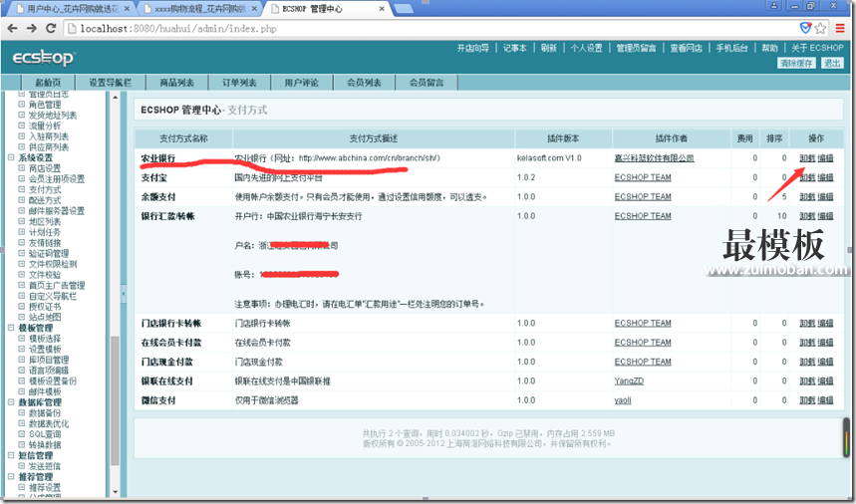The image size is (856, 504).
Task: Open 数据备份 in the sidebar
Action: pos(45,413)
